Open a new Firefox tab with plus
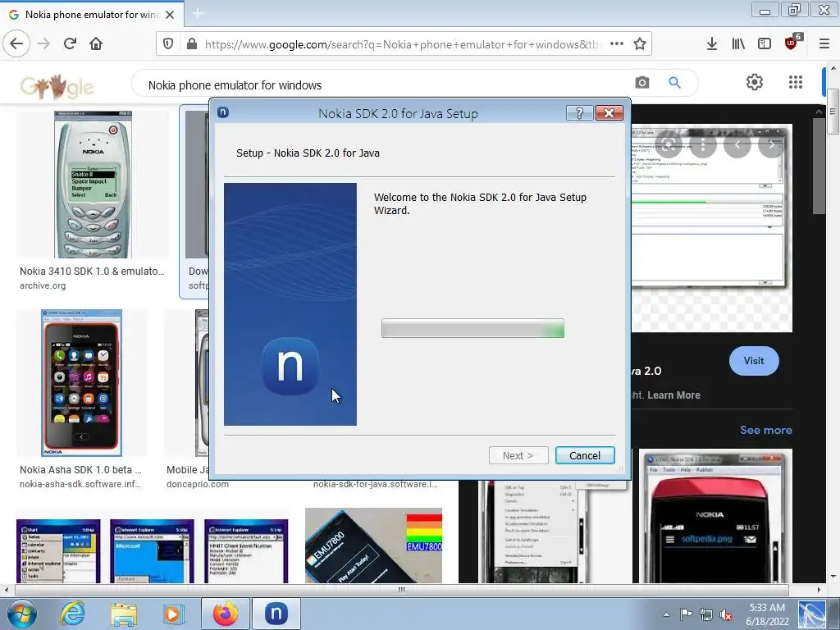 click(x=198, y=13)
